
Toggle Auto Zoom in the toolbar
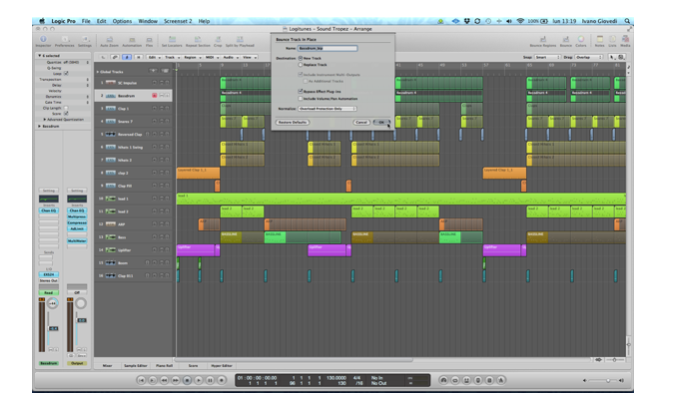pos(109,41)
